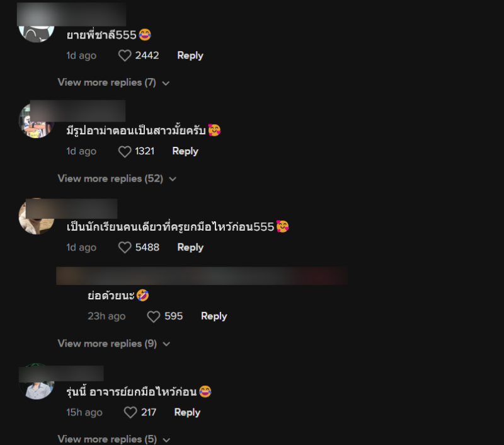Click chevron next to replies (7)
Screen dimensions: 504x445
[166, 83]
